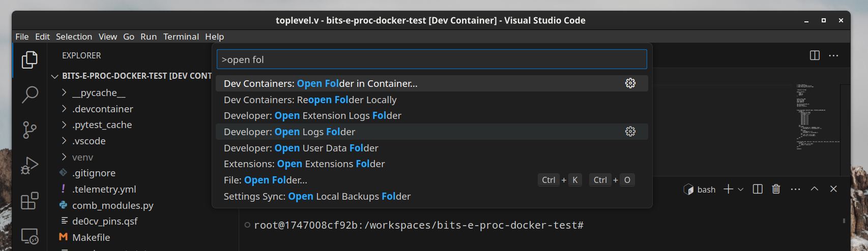Screen dimensions: 868x251
Task: Click the editor minimap preview
Action: pos(817,116)
